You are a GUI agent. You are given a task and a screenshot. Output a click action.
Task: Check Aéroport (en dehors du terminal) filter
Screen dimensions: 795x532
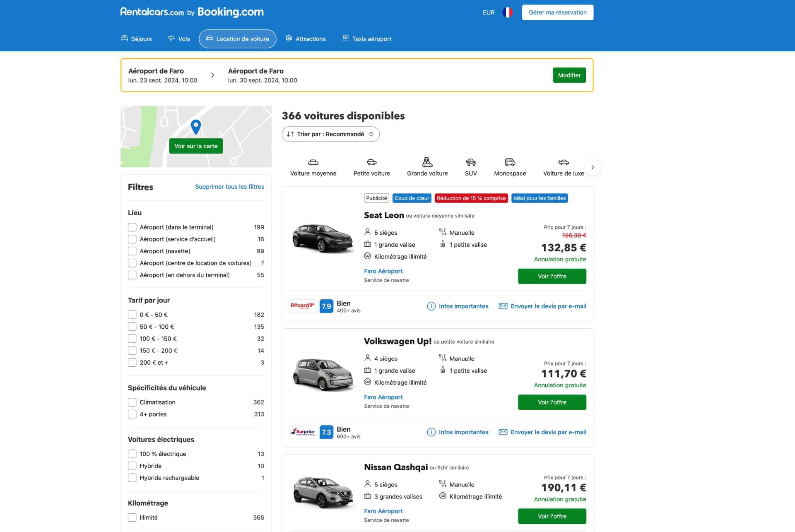pyautogui.click(x=132, y=275)
